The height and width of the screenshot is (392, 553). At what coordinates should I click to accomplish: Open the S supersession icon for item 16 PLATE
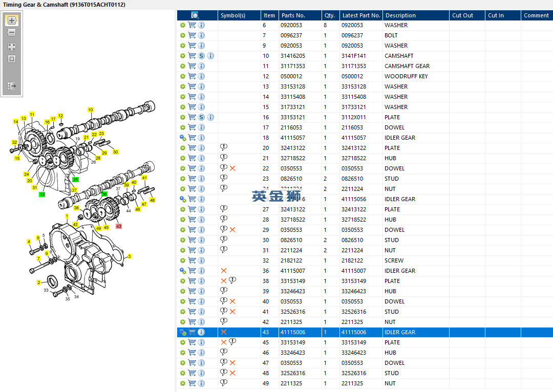tap(201, 117)
